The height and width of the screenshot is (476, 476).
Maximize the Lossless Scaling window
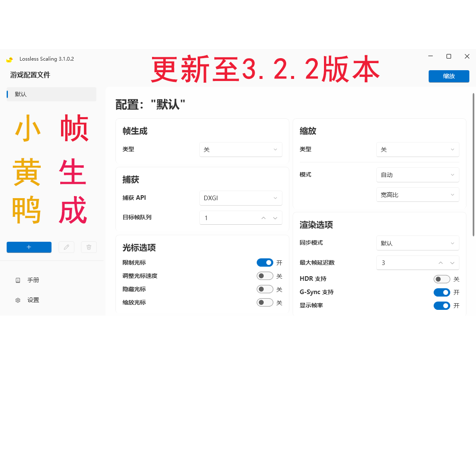[x=449, y=56]
